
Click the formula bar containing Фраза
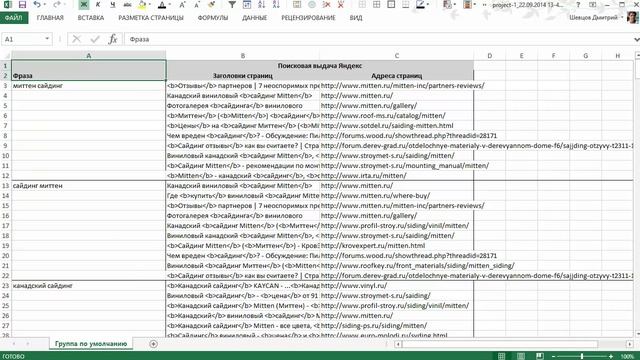(378, 39)
